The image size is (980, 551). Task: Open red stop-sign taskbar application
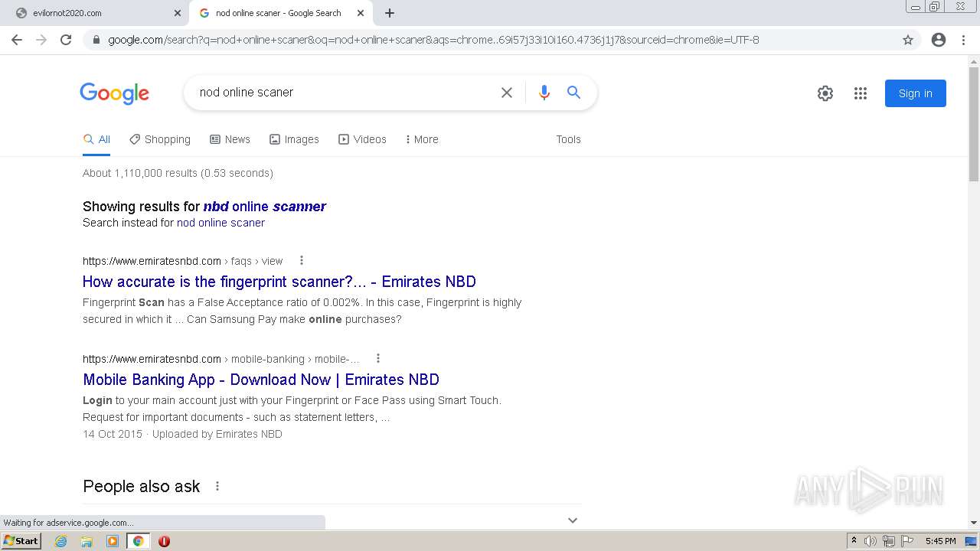pos(164,541)
